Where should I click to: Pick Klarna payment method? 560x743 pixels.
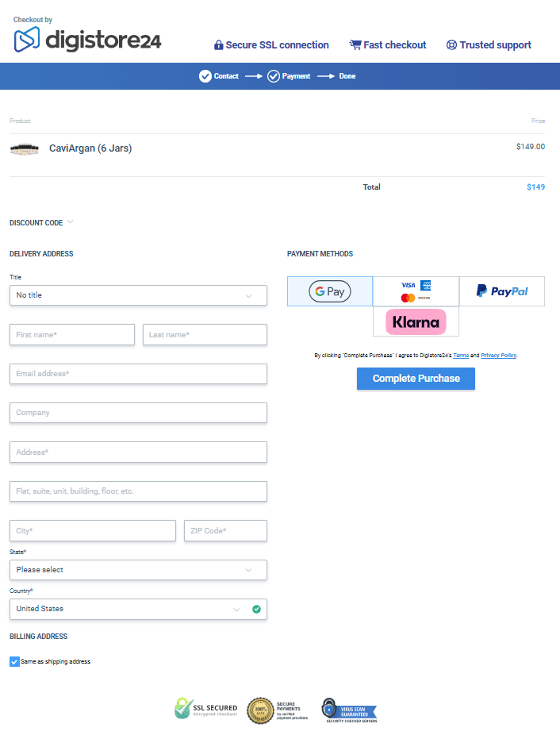(416, 322)
